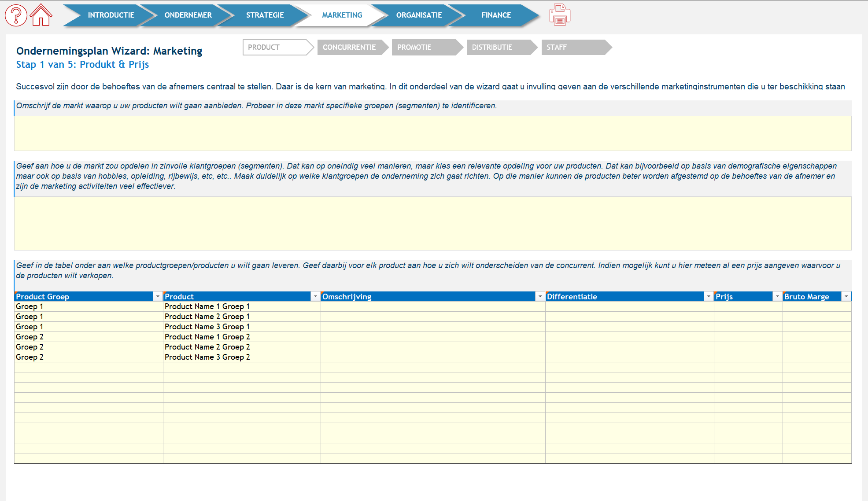The width and height of the screenshot is (868, 501).
Task: Click Bruto Marge cell for Product Name 1 Groep 1
Action: pyautogui.click(x=817, y=306)
